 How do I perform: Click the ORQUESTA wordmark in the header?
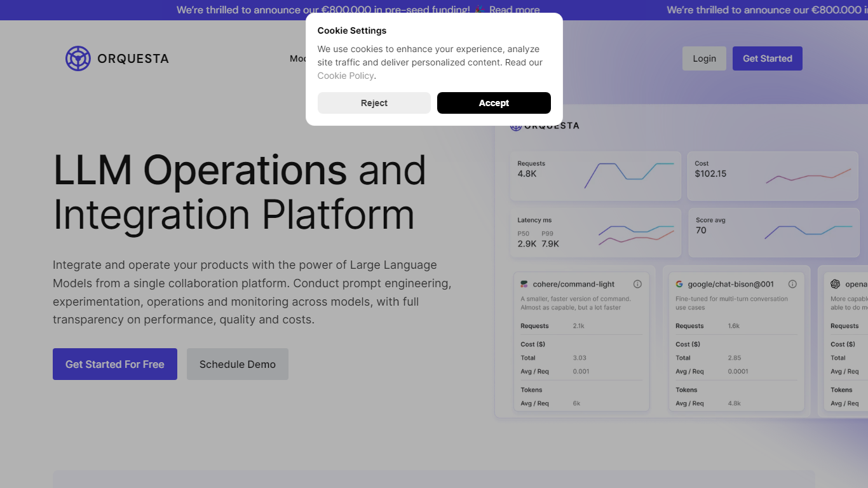tap(133, 58)
